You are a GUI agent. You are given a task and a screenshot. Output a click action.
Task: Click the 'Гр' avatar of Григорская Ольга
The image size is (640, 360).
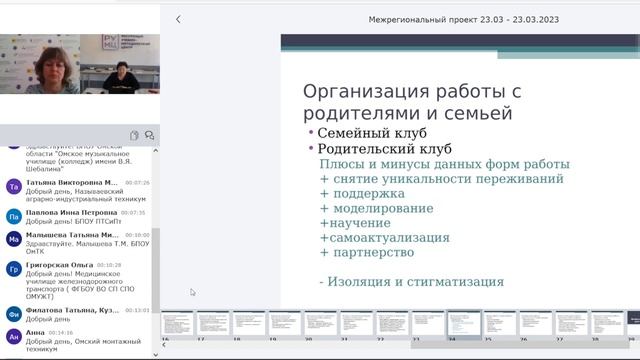pos(14,269)
